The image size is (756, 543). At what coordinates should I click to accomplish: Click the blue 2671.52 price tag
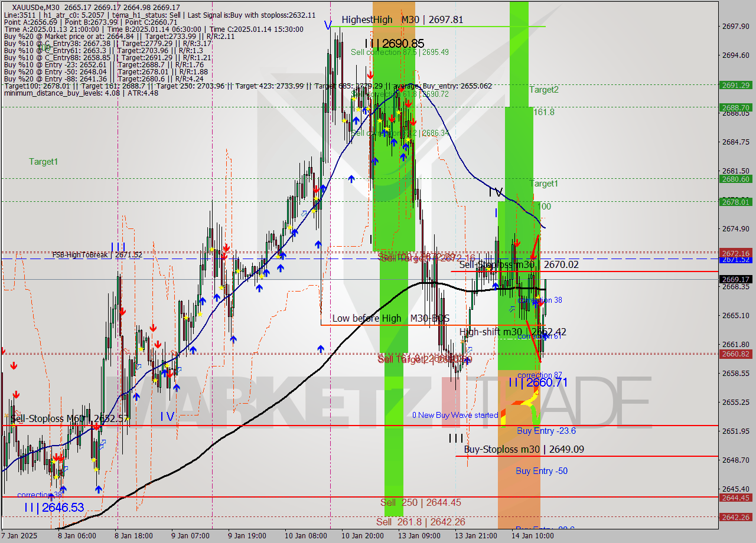click(736, 259)
